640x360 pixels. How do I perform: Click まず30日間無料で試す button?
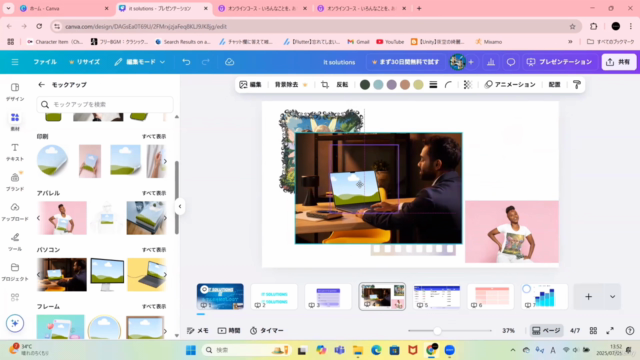(x=405, y=62)
